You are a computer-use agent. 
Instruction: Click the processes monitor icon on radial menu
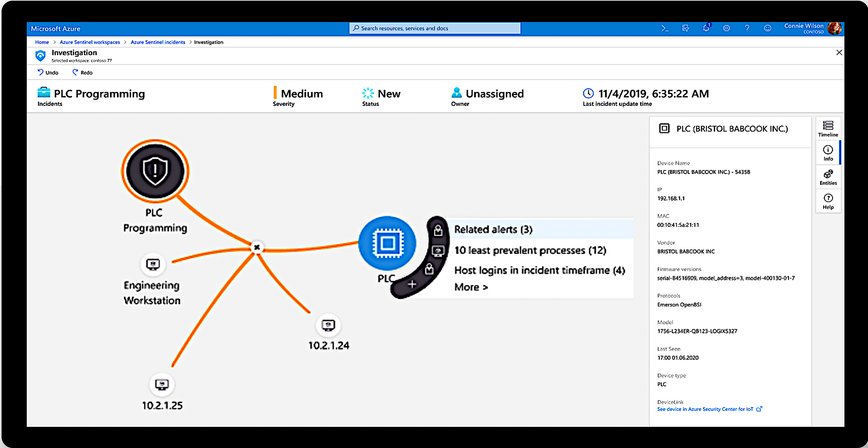(438, 251)
